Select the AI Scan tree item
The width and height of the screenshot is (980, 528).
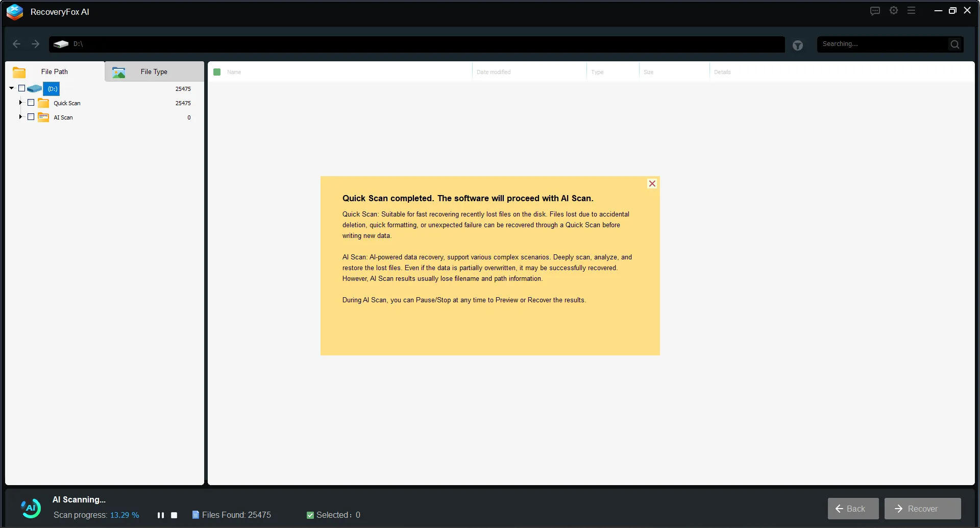[63, 117]
